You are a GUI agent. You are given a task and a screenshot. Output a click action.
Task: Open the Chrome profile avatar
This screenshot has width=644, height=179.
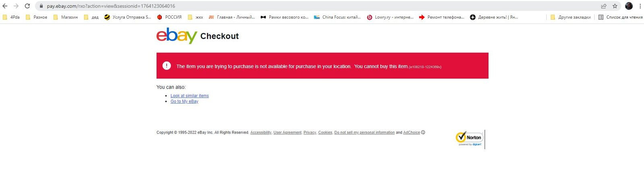pyautogui.click(x=629, y=6)
